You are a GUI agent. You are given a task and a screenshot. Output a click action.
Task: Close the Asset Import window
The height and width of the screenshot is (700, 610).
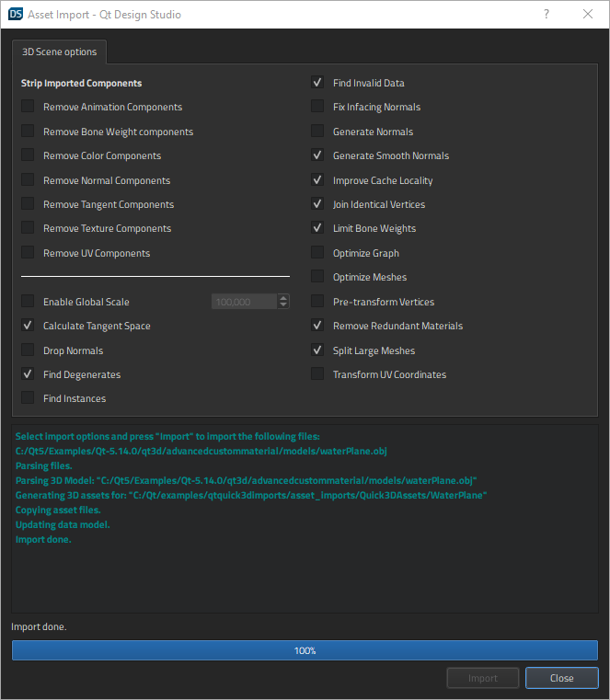(x=588, y=15)
